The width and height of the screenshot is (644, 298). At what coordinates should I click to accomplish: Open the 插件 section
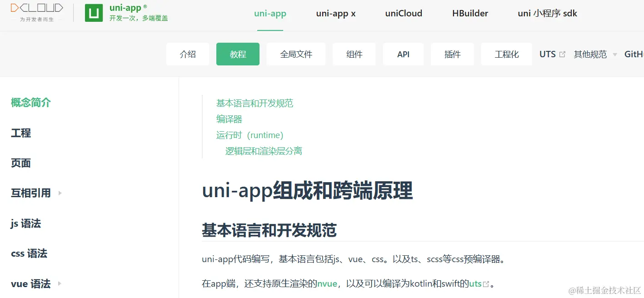tap(452, 54)
